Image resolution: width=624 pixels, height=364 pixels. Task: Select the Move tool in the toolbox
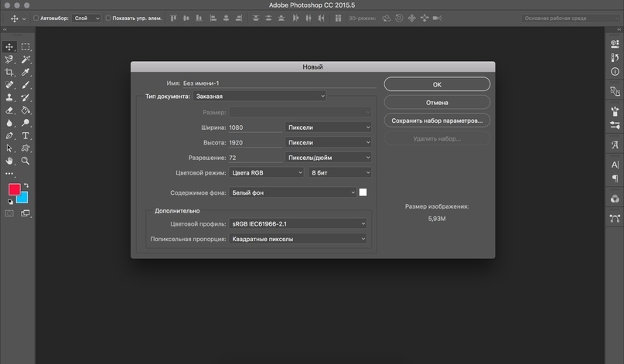pyautogui.click(x=9, y=47)
